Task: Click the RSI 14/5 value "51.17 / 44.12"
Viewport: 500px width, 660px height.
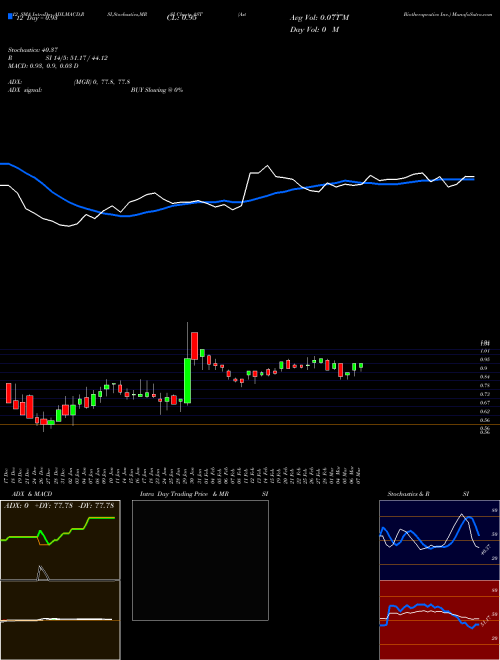Action: [x=87, y=58]
